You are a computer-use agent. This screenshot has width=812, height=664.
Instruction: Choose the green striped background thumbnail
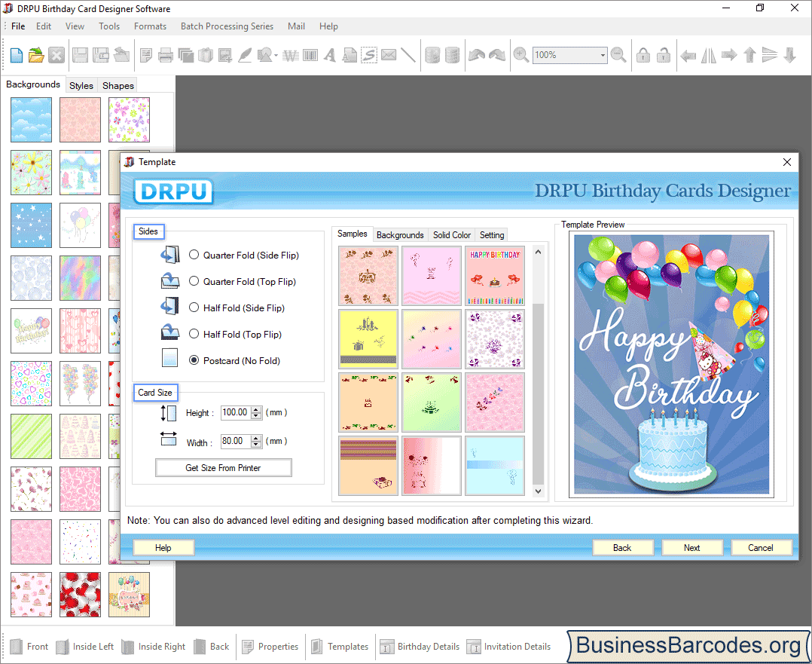tap(31, 436)
